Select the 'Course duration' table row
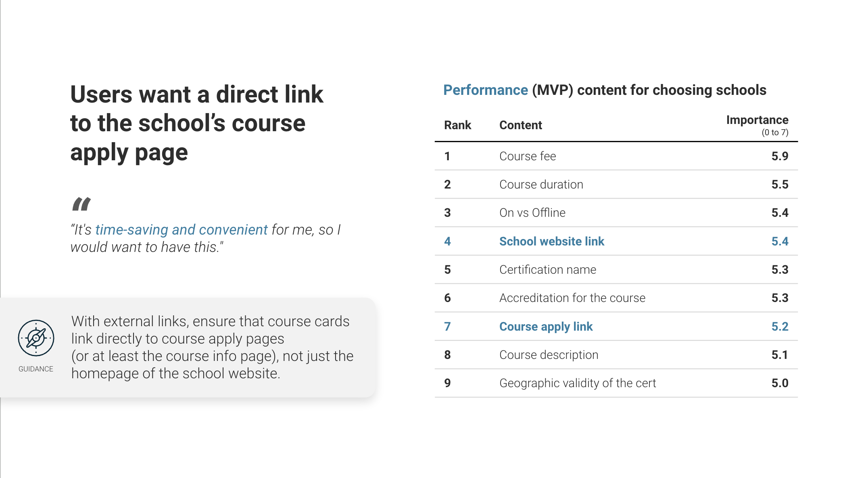 (616, 184)
